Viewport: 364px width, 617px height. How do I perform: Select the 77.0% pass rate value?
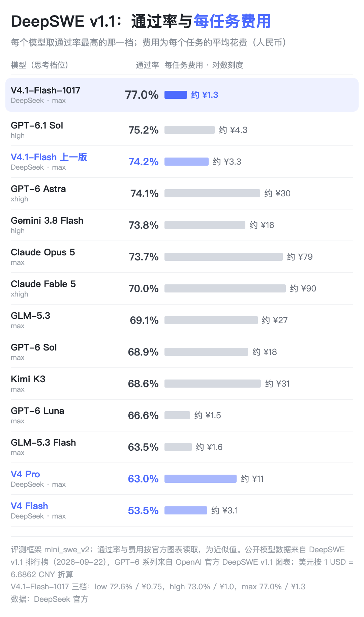tap(142, 95)
